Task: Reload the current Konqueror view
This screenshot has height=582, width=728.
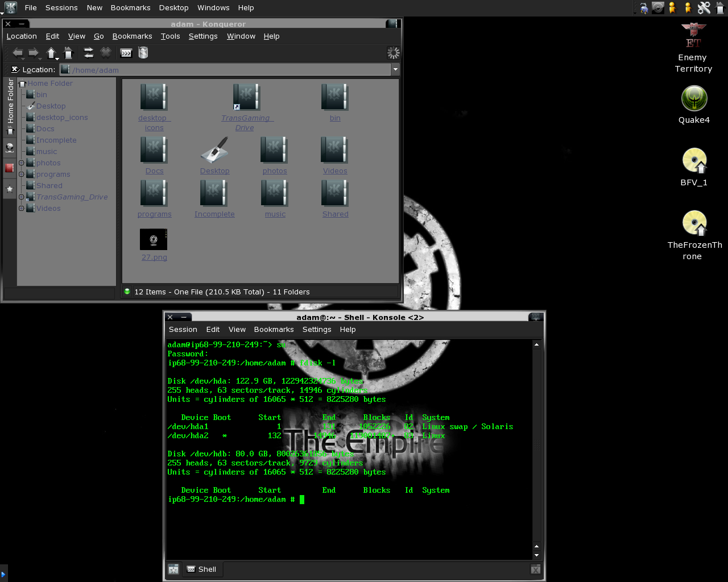Action: click(89, 53)
